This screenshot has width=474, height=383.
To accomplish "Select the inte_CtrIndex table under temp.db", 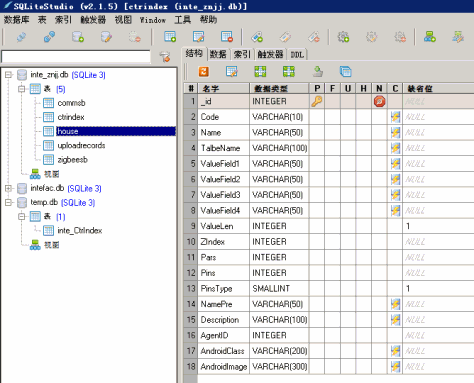I will (x=80, y=231).
